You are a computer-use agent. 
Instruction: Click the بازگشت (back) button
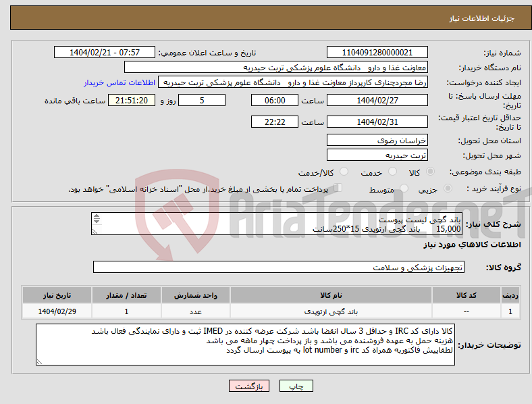[249, 386]
